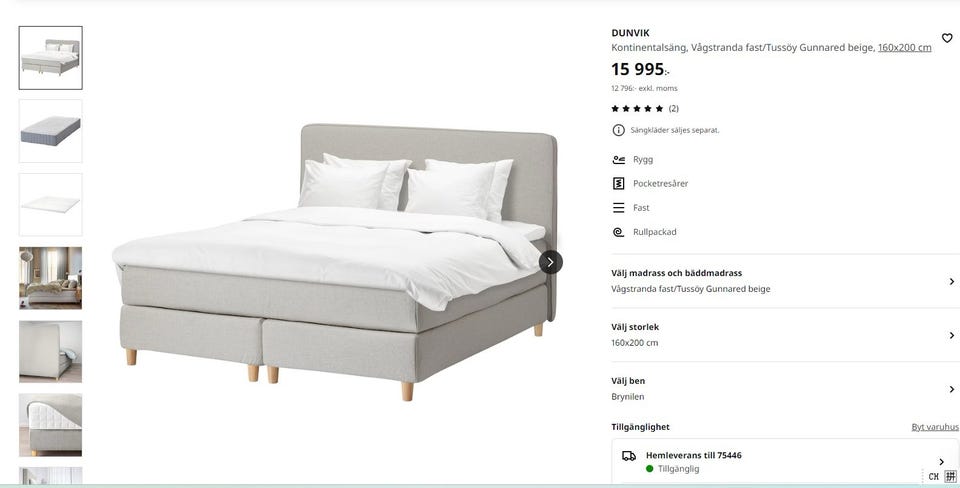Click the Pocketresårer spring icon

[618, 183]
